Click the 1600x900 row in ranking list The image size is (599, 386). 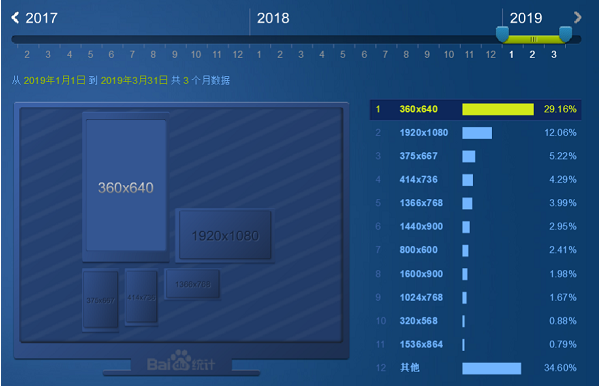point(476,274)
